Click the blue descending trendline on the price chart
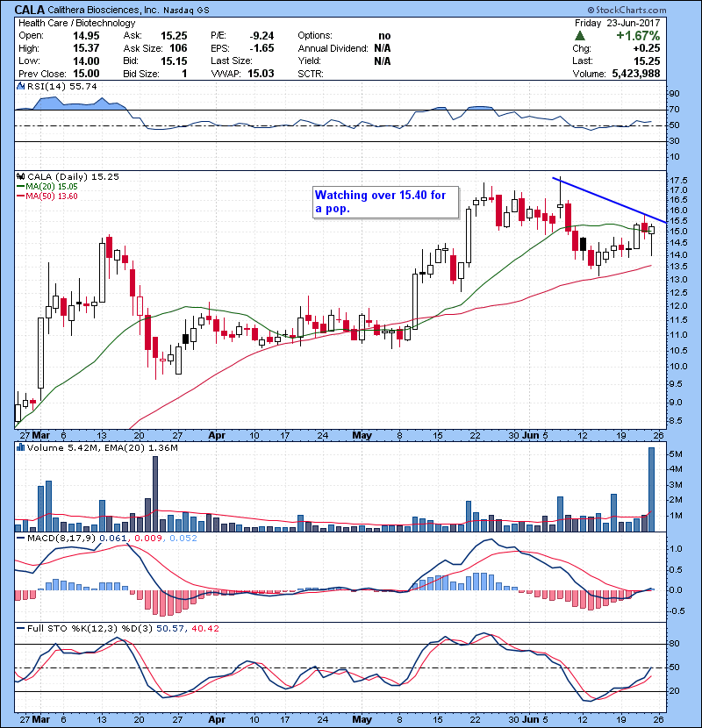 [610, 200]
